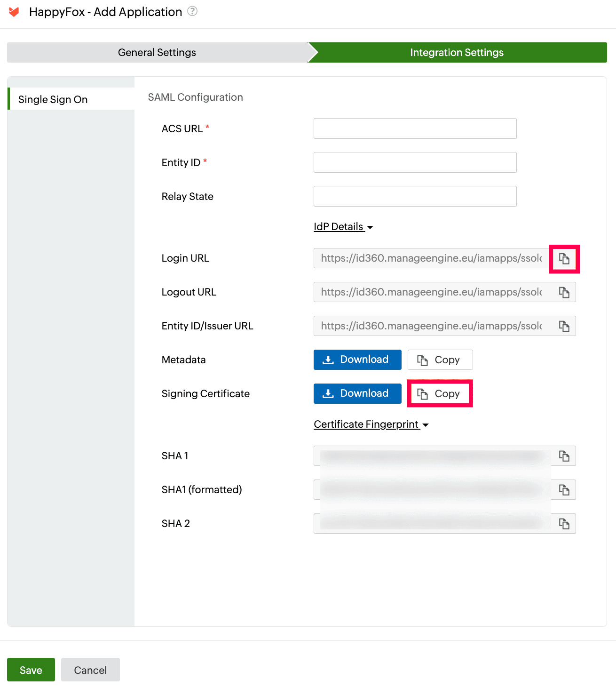The height and width of the screenshot is (688, 616).
Task: Copy the SHA 1 fingerprint value
Action: pos(564,456)
